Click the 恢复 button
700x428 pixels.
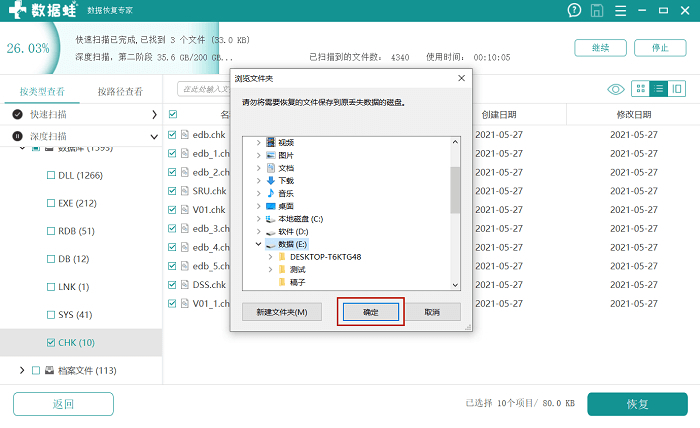637,404
